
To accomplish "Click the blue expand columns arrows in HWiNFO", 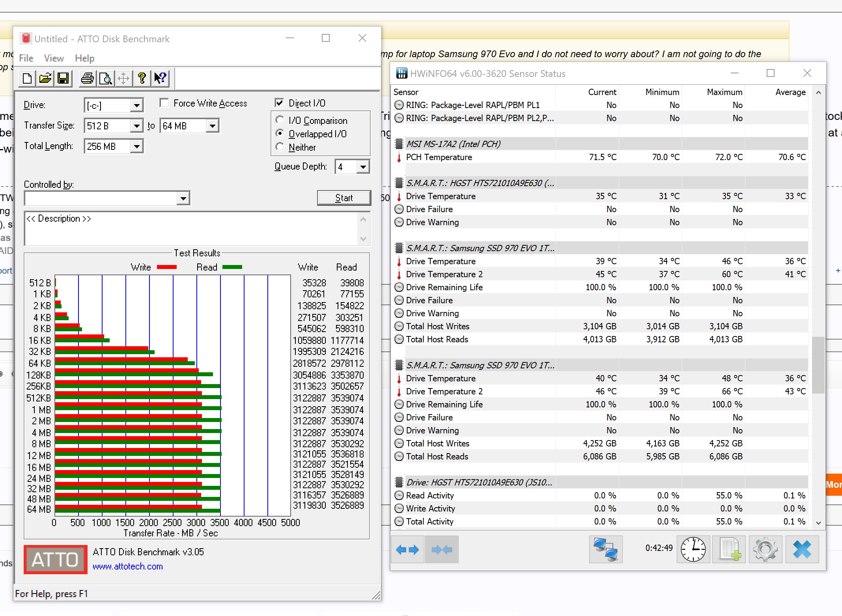I will coord(407,549).
